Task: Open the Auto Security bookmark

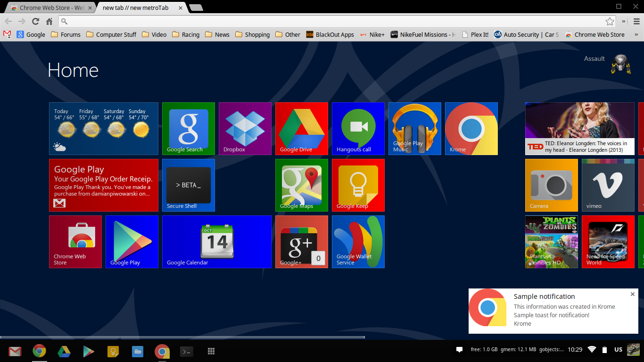Action: pos(527,34)
